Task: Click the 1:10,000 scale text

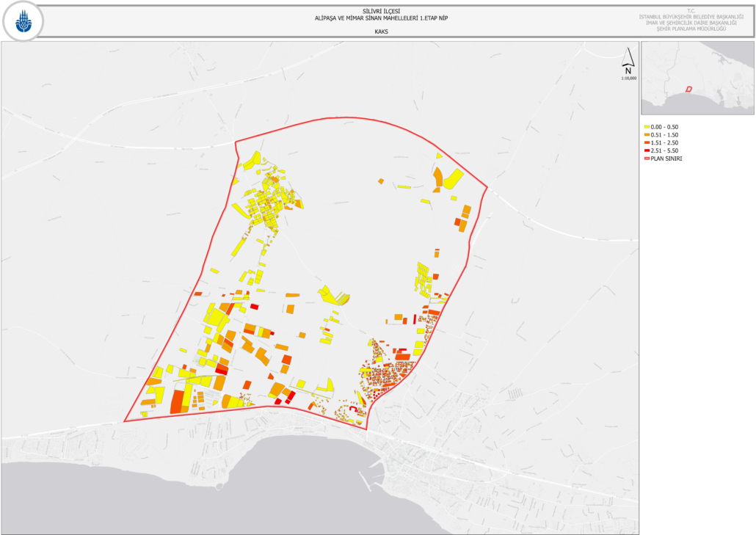Action: click(628, 78)
